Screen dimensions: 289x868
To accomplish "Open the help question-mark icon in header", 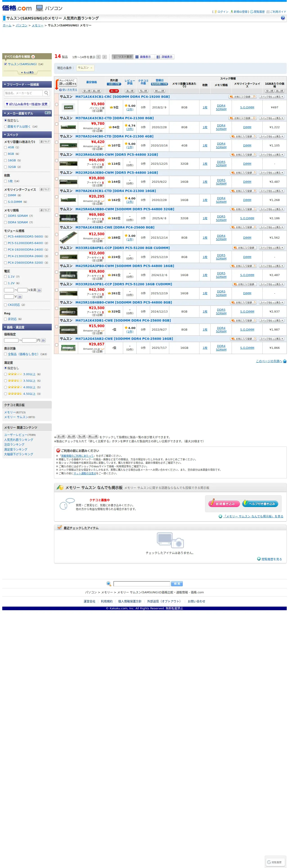I will [283, 18].
